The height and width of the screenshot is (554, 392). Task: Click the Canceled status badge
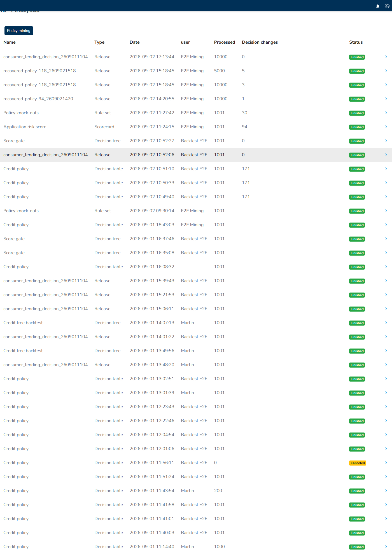pyautogui.click(x=358, y=463)
